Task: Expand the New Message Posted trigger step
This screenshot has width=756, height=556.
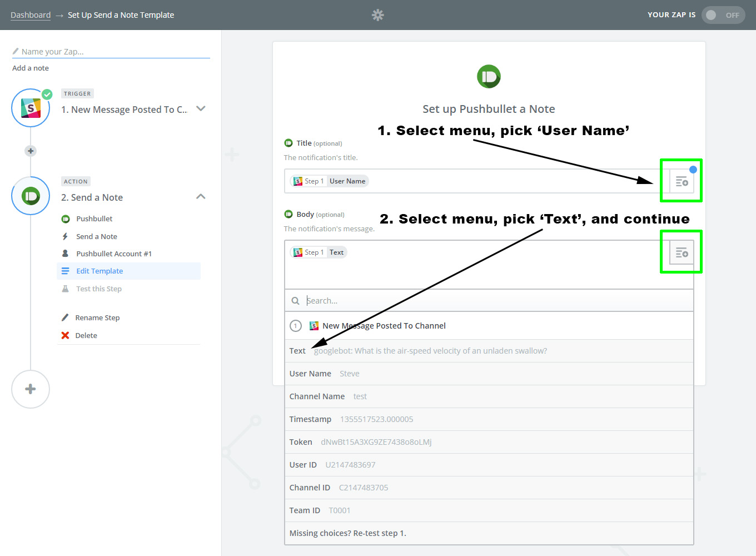Action: click(x=201, y=109)
